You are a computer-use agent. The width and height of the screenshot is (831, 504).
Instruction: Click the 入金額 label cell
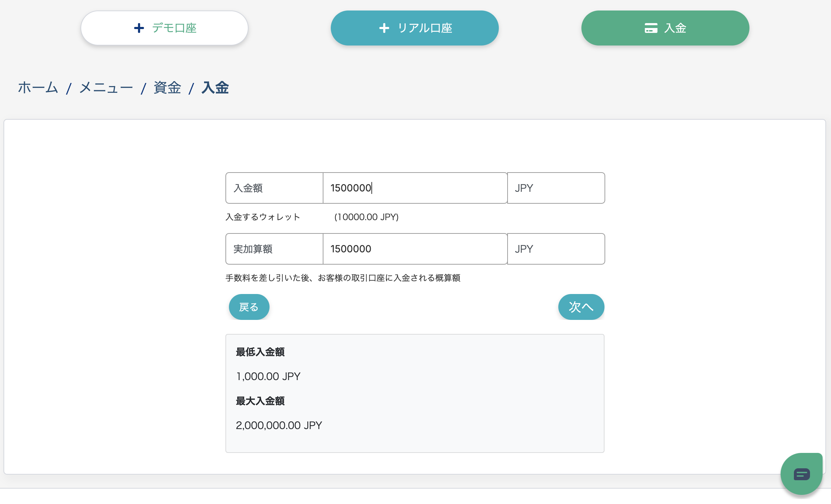click(274, 188)
